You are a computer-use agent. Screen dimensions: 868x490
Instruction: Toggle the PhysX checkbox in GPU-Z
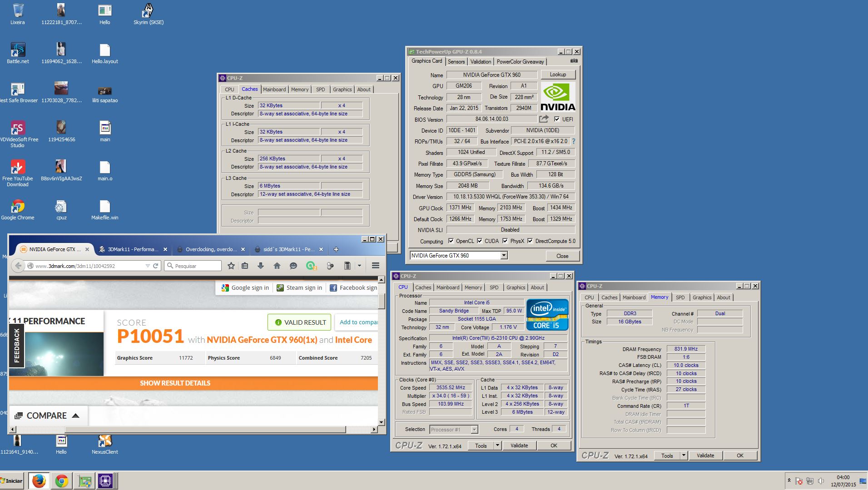(505, 241)
